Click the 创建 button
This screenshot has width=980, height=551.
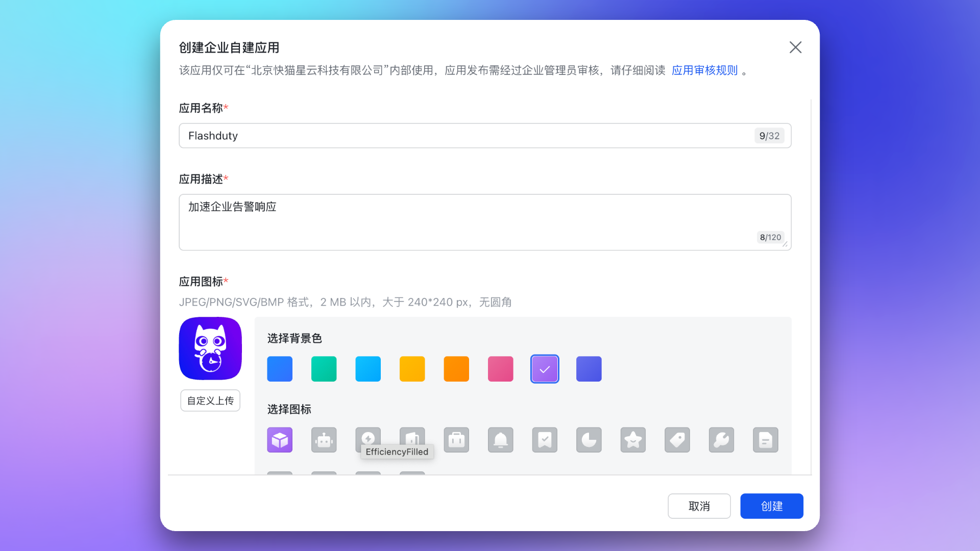point(771,506)
